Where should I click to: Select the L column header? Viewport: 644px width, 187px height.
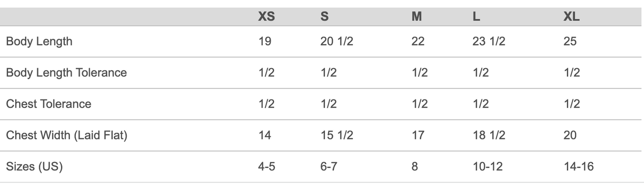point(476,17)
